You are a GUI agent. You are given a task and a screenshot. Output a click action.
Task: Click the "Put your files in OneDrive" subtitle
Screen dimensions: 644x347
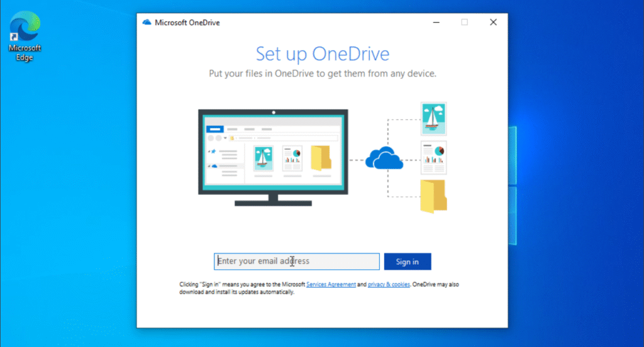tap(323, 74)
